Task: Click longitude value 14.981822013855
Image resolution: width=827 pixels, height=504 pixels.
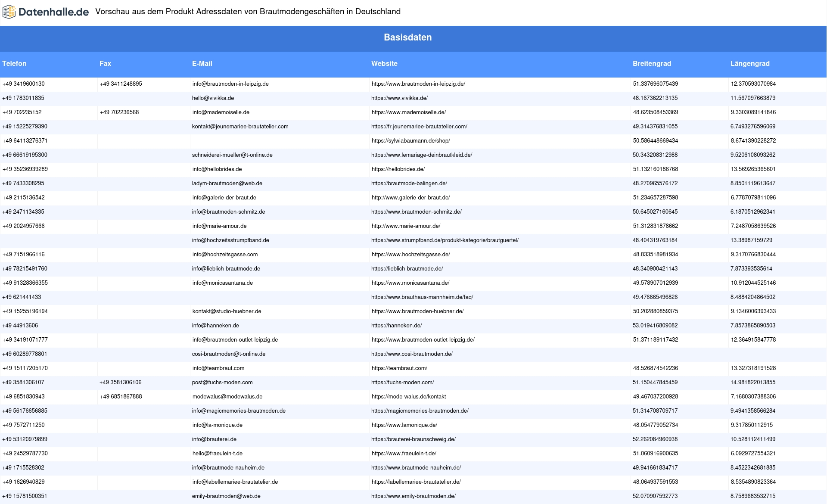Action: pyautogui.click(x=753, y=383)
